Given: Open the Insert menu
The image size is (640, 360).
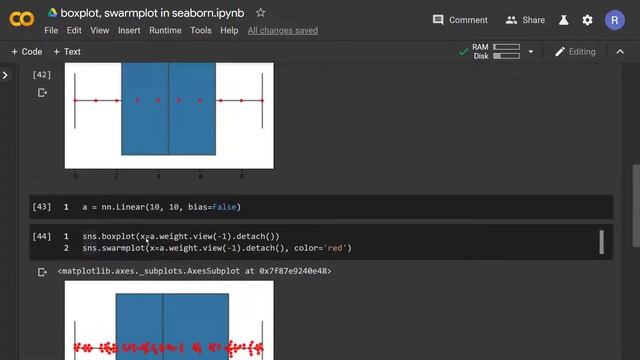Looking at the screenshot, I should [x=129, y=31].
